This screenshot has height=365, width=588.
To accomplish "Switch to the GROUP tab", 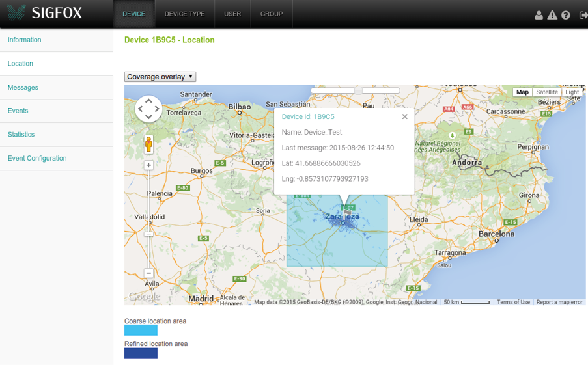I will point(272,14).
